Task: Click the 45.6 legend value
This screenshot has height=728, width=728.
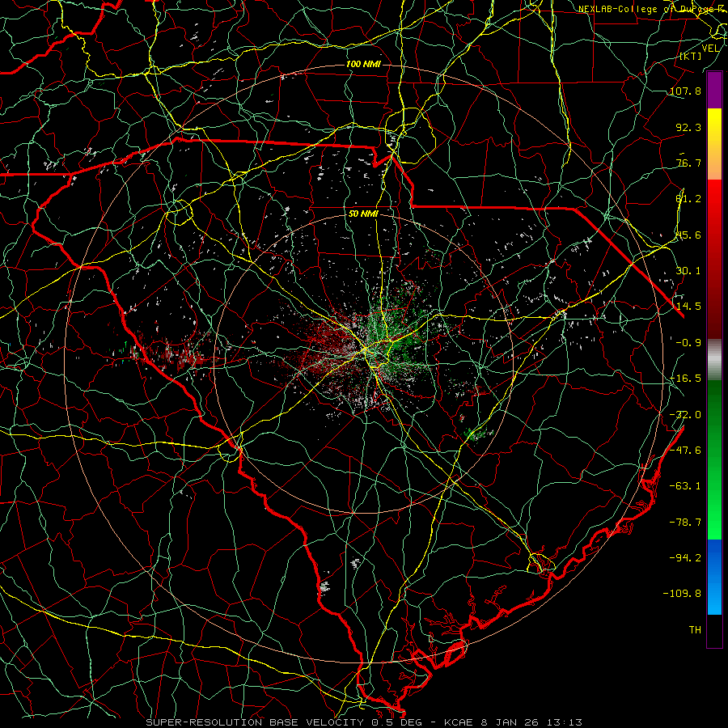Action: 688,235
